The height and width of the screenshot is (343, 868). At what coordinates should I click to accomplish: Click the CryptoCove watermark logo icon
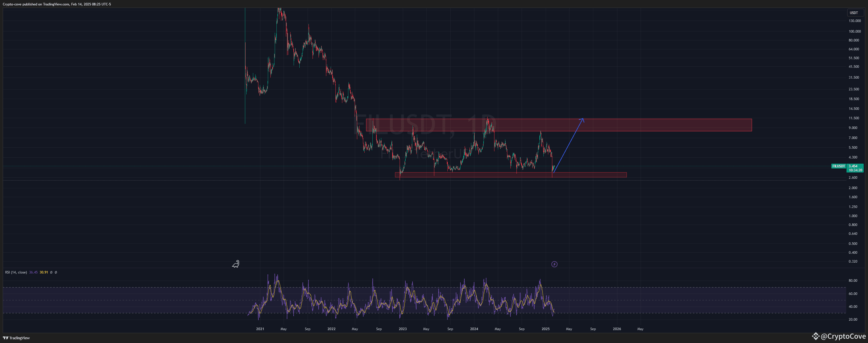(816, 336)
